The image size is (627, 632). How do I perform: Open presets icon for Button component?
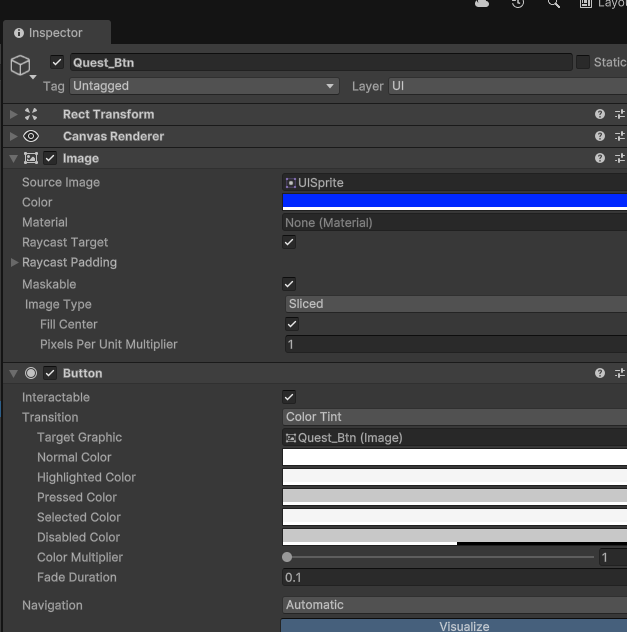point(620,374)
